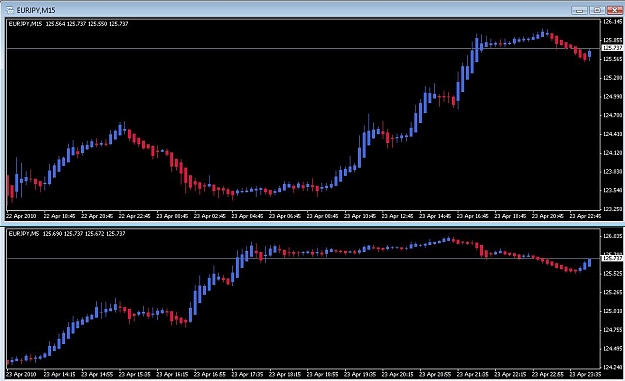Click the 23 Apr 18:55 time label
The height and width of the screenshot is (381, 625).
tap(322, 375)
